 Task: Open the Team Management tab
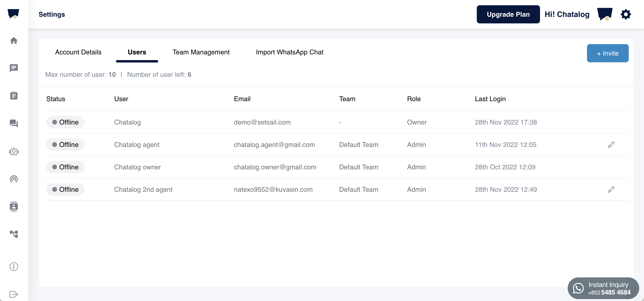click(x=201, y=52)
